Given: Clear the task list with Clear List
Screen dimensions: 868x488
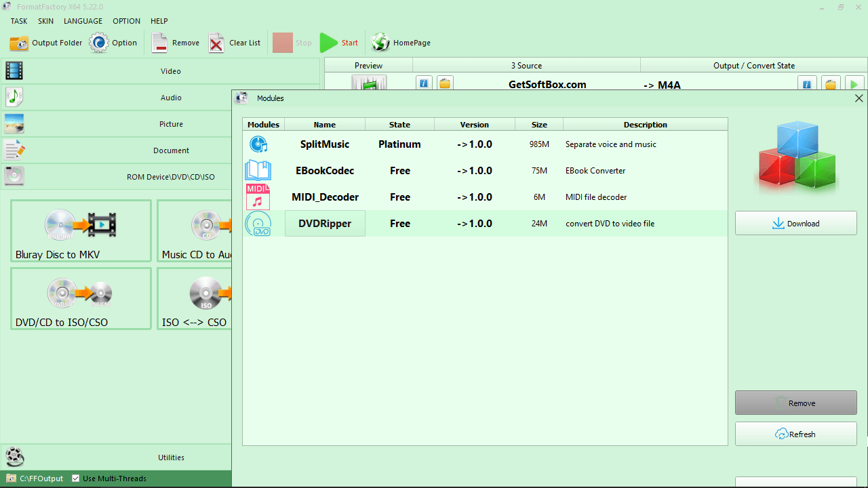Looking at the screenshot, I should (x=235, y=43).
